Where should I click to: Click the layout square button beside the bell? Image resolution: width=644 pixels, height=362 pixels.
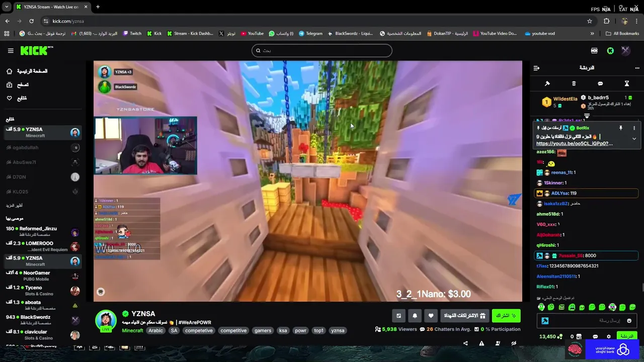click(x=398, y=316)
